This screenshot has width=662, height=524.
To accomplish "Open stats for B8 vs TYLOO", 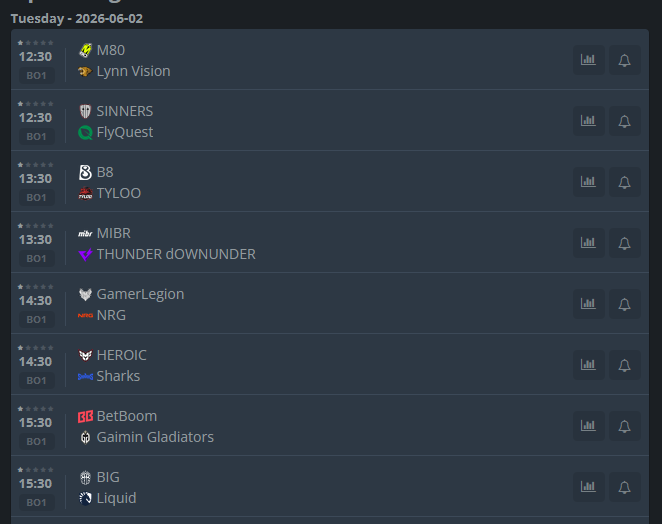I will click(589, 182).
